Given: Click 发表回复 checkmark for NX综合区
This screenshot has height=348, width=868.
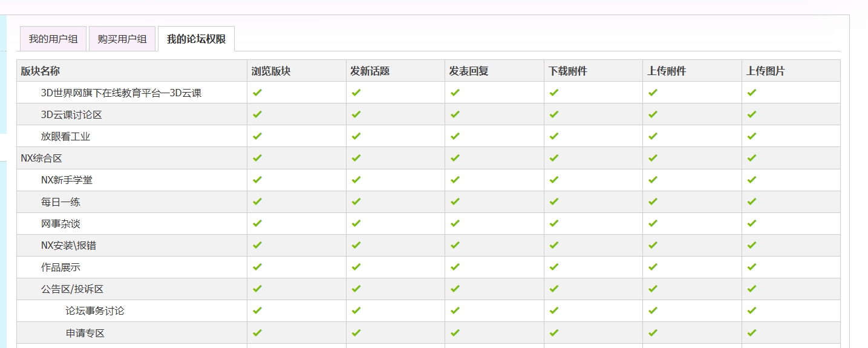Looking at the screenshot, I should pos(455,158).
